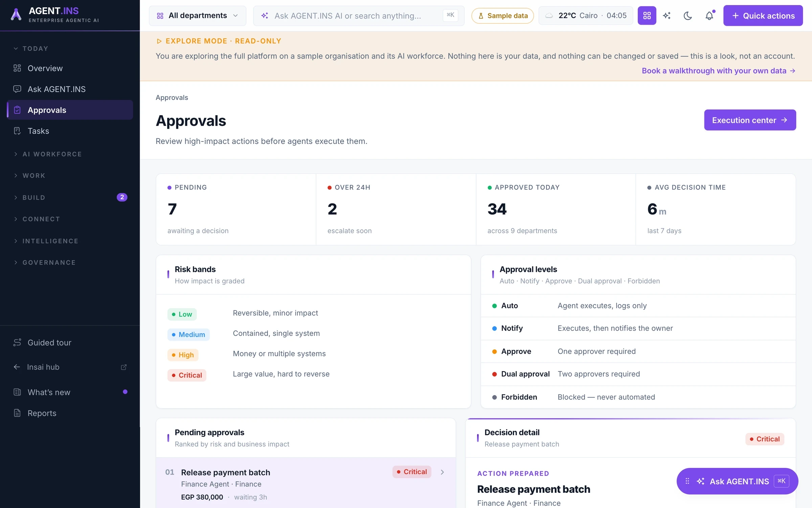812x508 pixels.
Task: Click the Explore mode play triangle icon
Action: point(159,41)
